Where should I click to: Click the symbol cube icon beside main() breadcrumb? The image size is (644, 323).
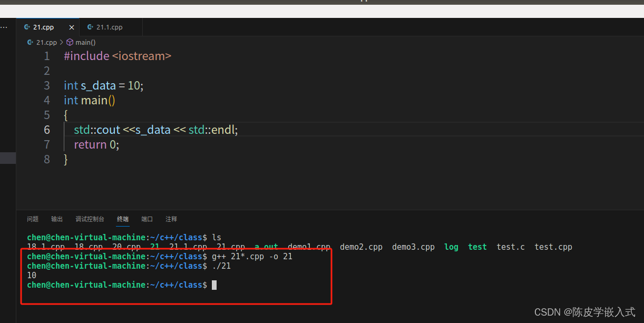click(70, 42)
